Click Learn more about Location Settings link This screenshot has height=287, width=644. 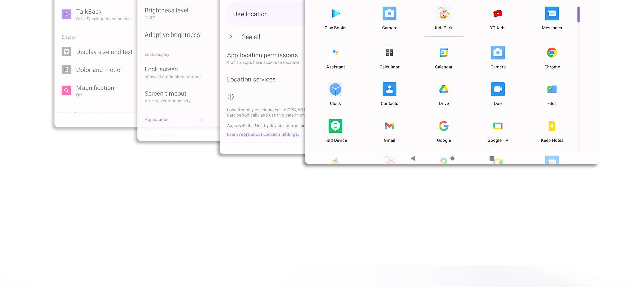[x=263, y=134]
